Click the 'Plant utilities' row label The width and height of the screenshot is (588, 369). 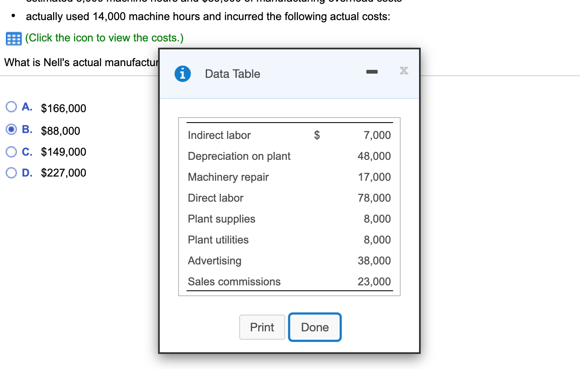pos(218,240)
